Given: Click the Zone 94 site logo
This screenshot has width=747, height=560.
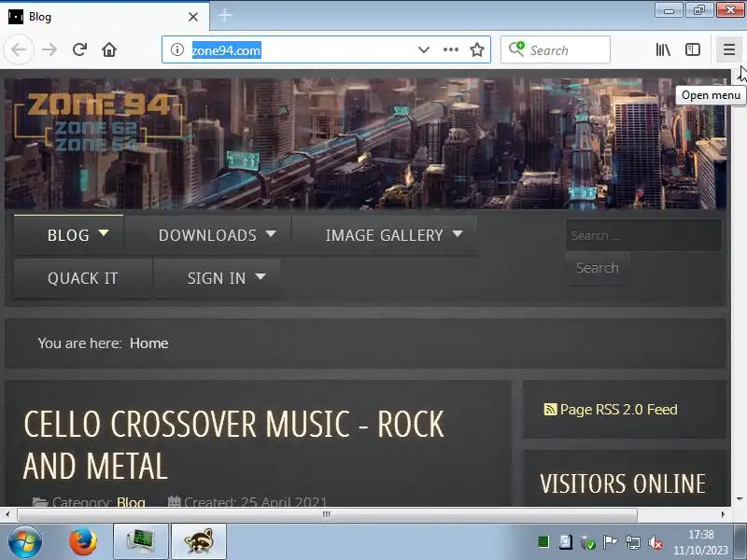Looking at the screenshot, I should 98,122.
